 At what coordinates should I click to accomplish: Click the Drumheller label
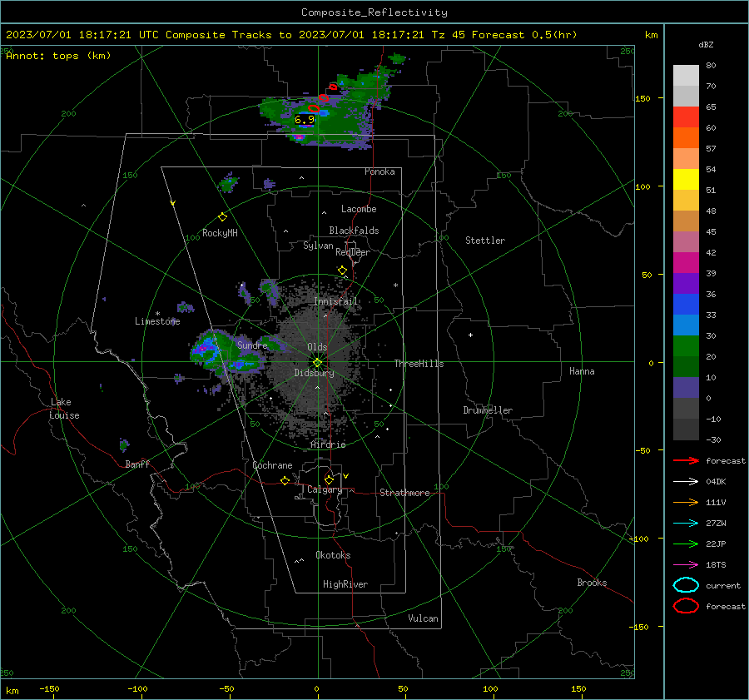[x=488, y=410]
